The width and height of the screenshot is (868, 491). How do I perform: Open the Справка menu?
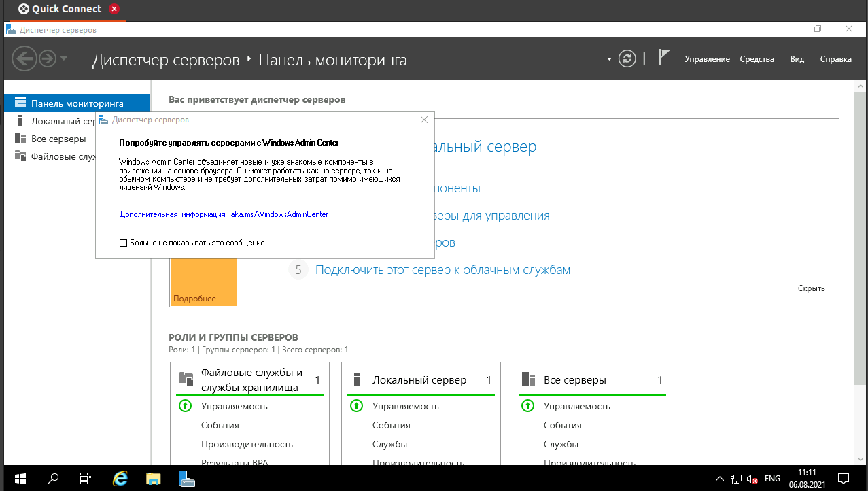(836, 59)
